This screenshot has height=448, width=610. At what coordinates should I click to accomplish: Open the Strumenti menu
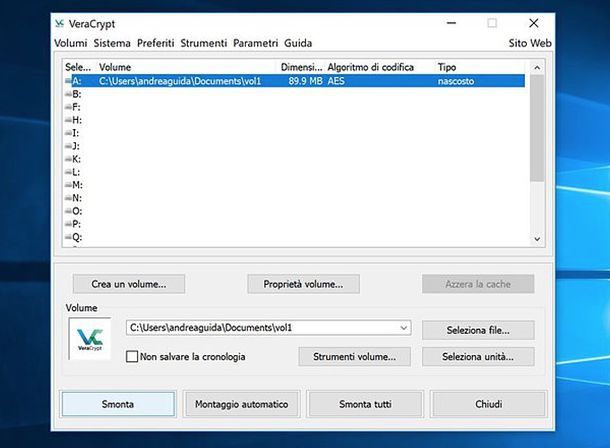(203, 43)
